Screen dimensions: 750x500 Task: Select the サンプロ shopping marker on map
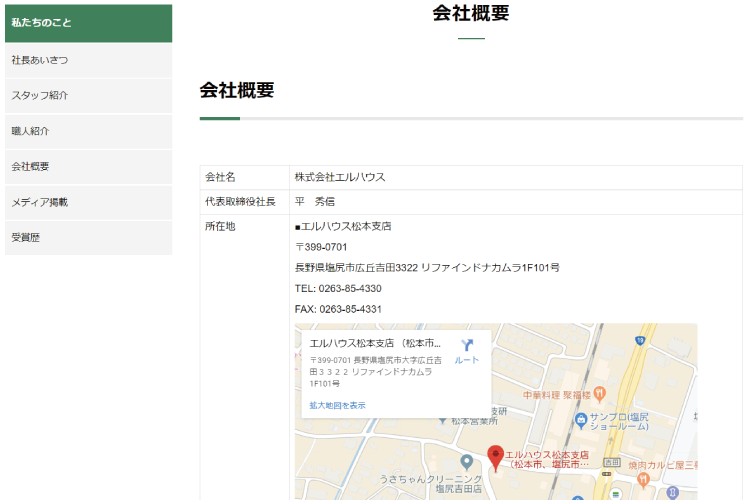tap(581, 420)
